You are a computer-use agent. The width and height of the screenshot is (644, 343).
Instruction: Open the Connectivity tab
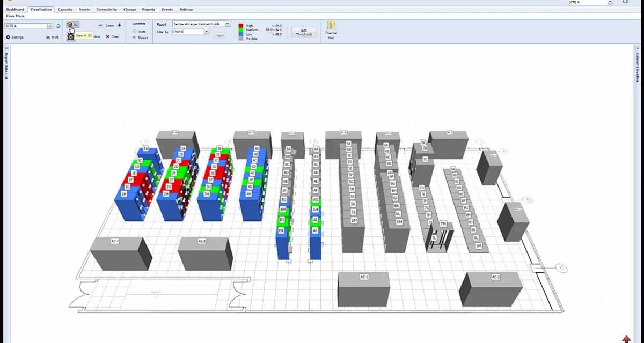click(x=106, y=10)
